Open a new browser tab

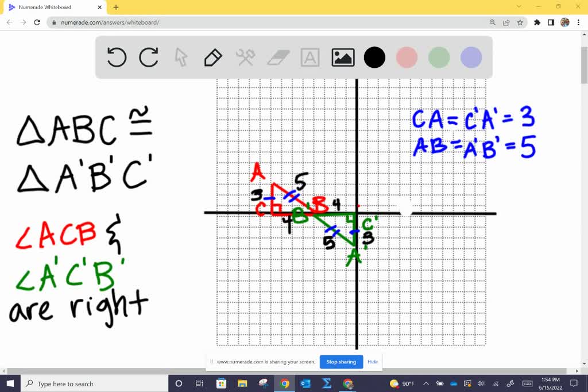[116, 7]
